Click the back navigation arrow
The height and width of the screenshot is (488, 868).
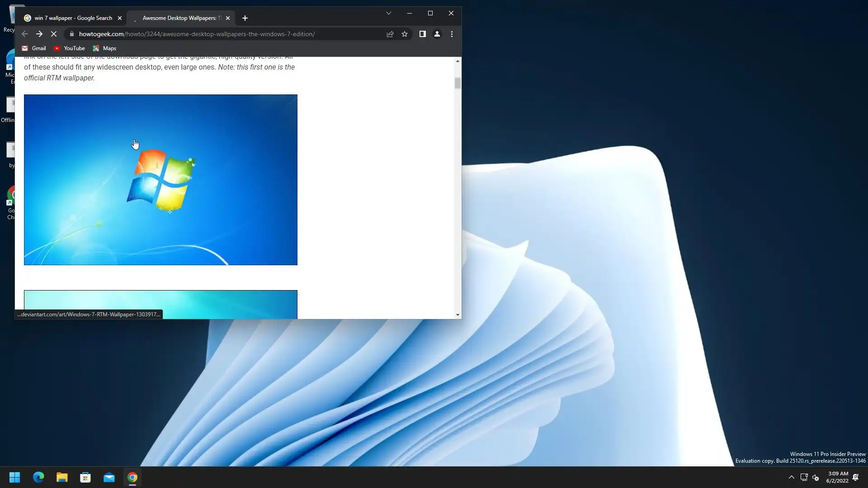pyautogui.click(x=25, y=34)
